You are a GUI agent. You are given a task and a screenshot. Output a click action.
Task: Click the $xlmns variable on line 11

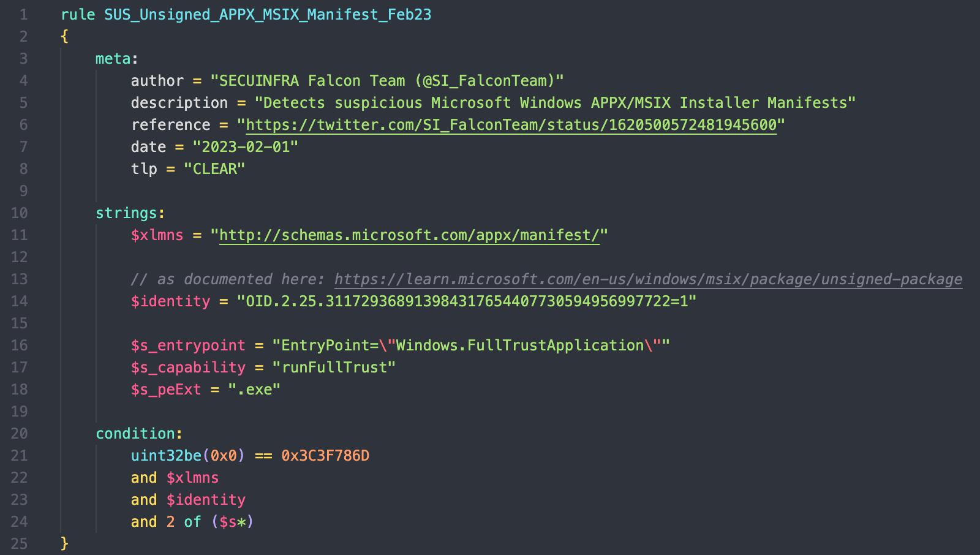157,235
